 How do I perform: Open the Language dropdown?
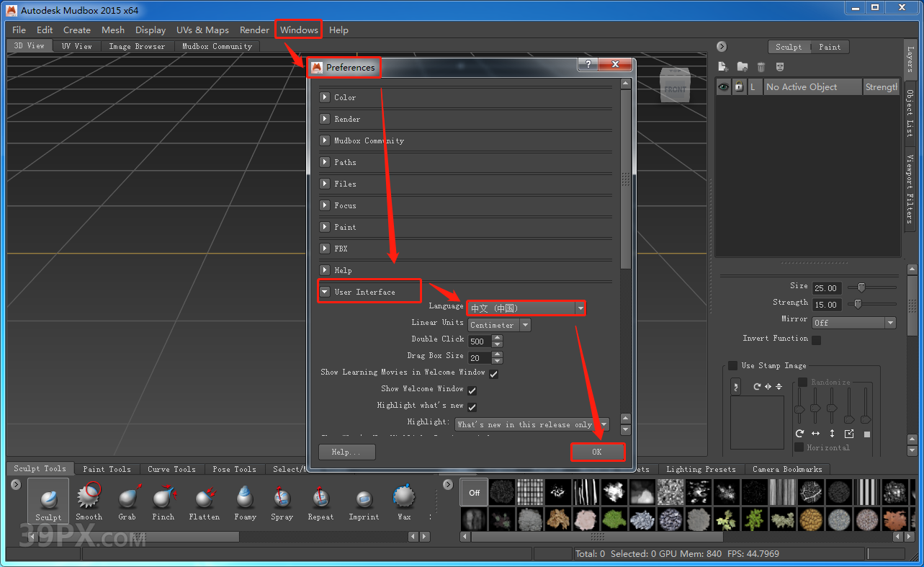[x=526, y=308]
